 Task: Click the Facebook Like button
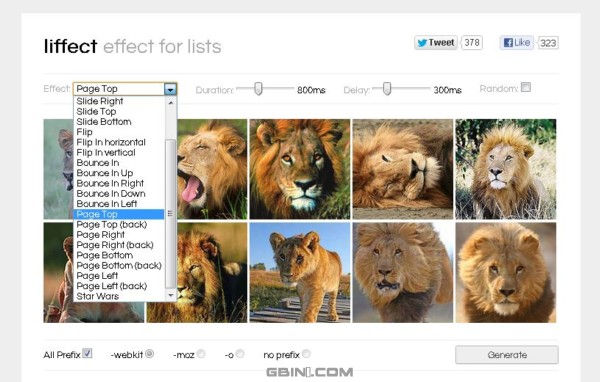click(517, 42)
